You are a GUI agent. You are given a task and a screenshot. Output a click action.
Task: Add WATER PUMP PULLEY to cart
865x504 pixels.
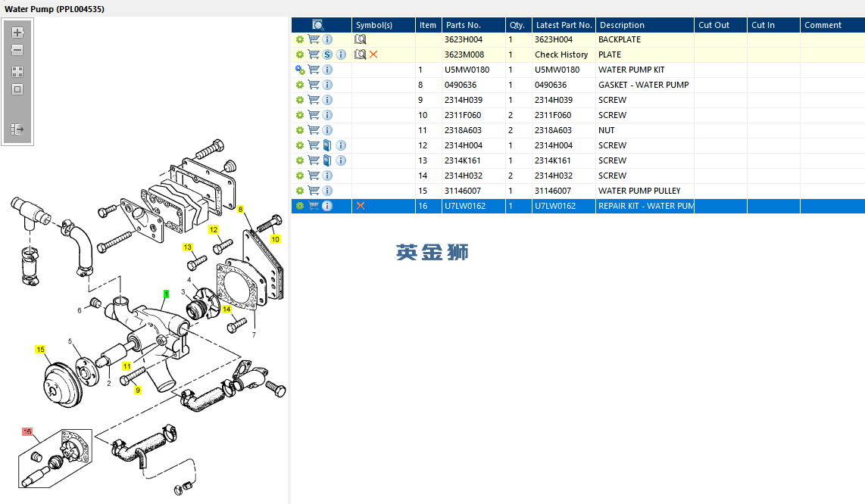[x=314, y=191]
